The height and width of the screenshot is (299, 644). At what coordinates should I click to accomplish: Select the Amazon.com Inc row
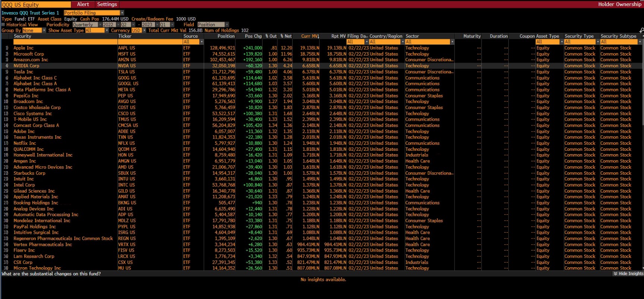[321, 60]
